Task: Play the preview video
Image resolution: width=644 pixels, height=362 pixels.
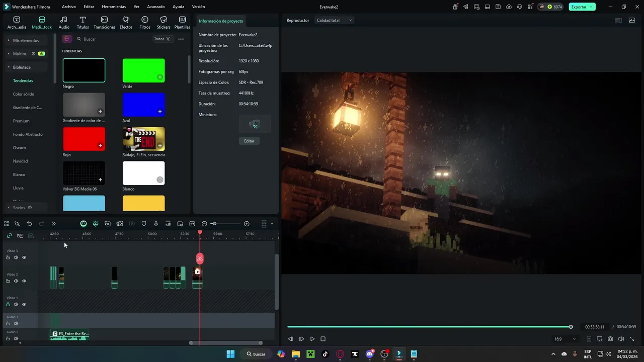Action: pos(312,339)
